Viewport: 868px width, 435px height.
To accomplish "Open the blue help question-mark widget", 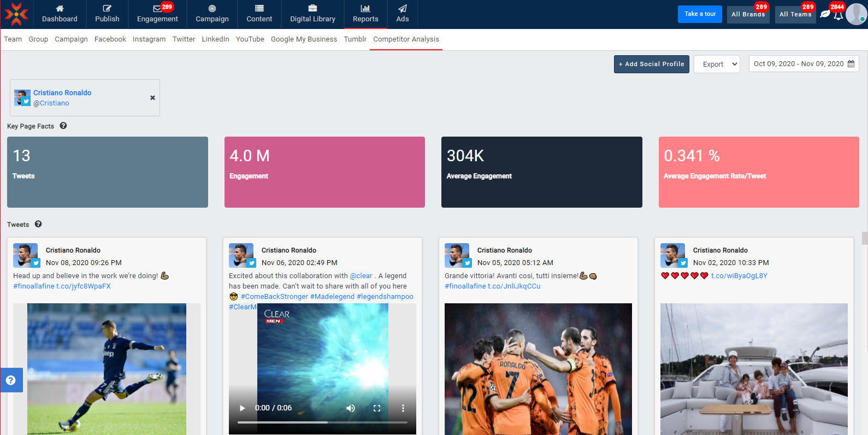I will pos(11,380).
